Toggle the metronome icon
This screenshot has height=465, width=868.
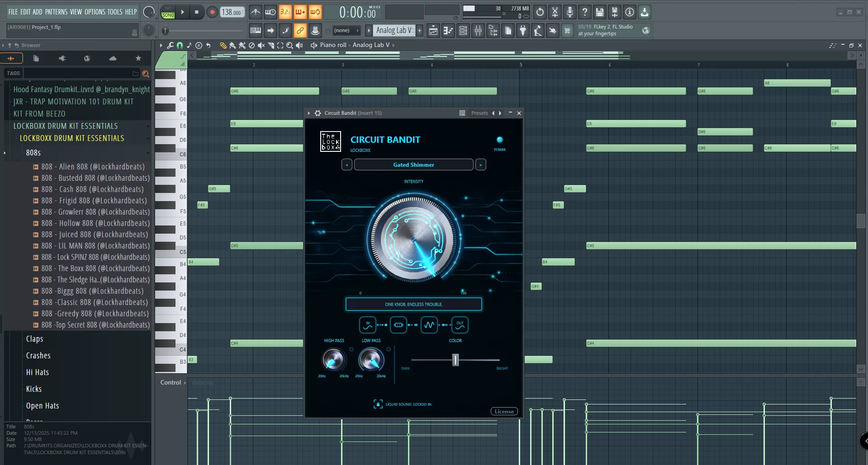coord(255,12)
